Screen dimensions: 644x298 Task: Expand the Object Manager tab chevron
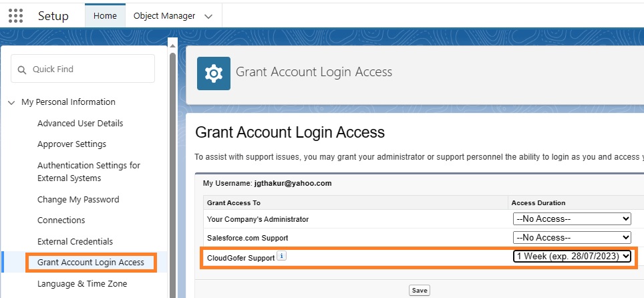(208, 17)
